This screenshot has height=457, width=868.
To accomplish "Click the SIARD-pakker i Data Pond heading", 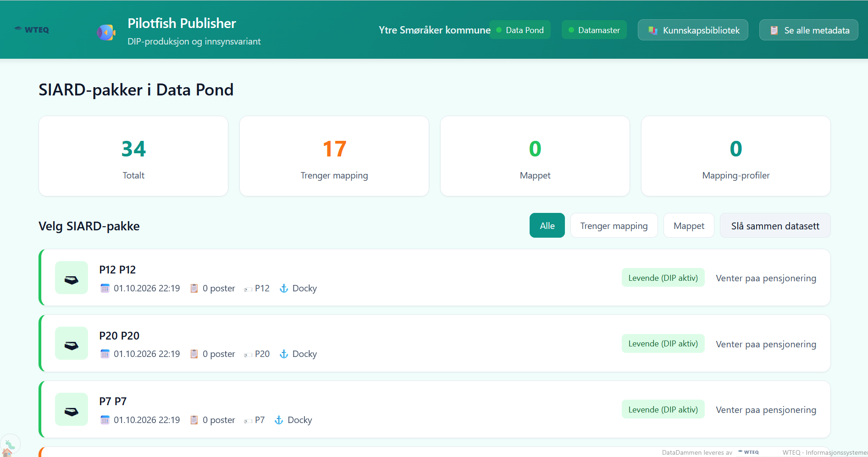I will (x=136, y=89).
